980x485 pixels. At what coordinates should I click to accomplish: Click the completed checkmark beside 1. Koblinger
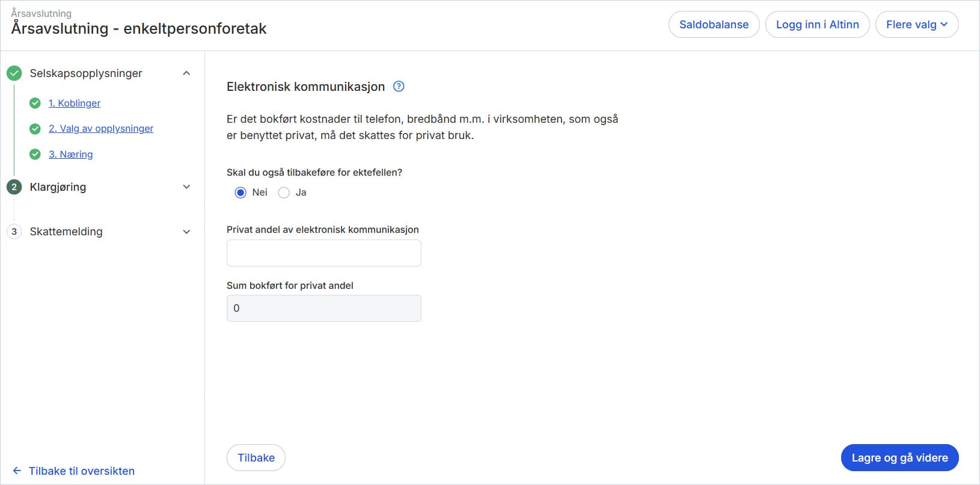[x=35, y=103]
